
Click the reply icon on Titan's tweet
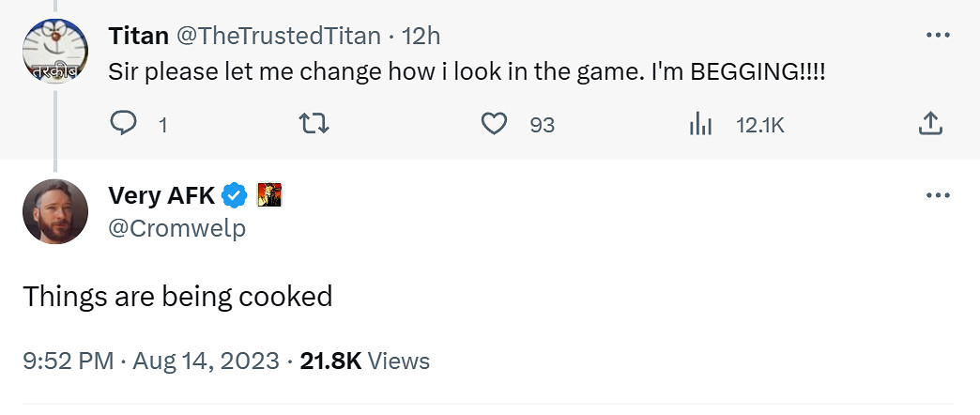[x=125, y=124]
